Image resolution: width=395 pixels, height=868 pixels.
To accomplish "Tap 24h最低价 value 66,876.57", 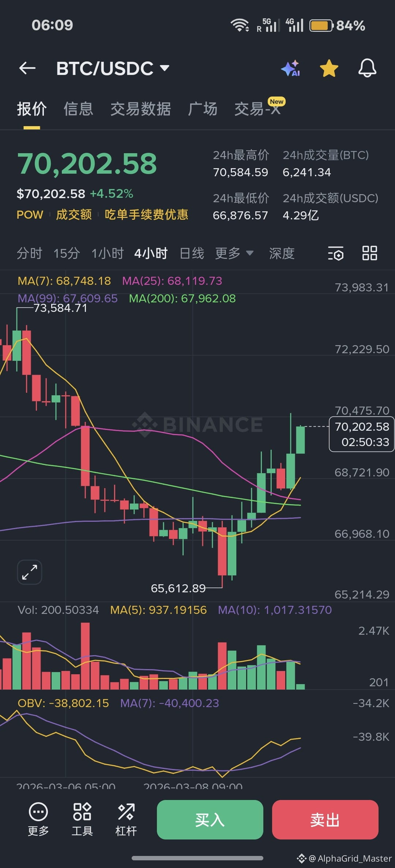I will [x=241, y=215].
